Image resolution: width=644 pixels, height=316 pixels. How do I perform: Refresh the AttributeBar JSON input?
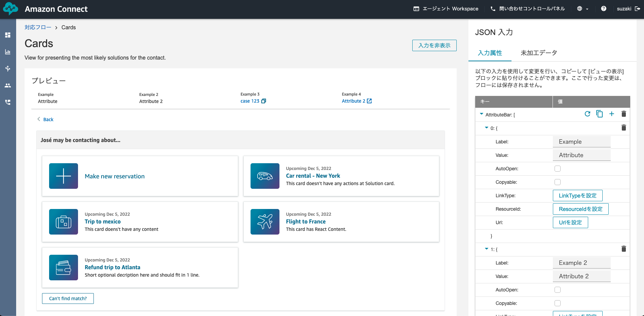(x=588, y=114)
